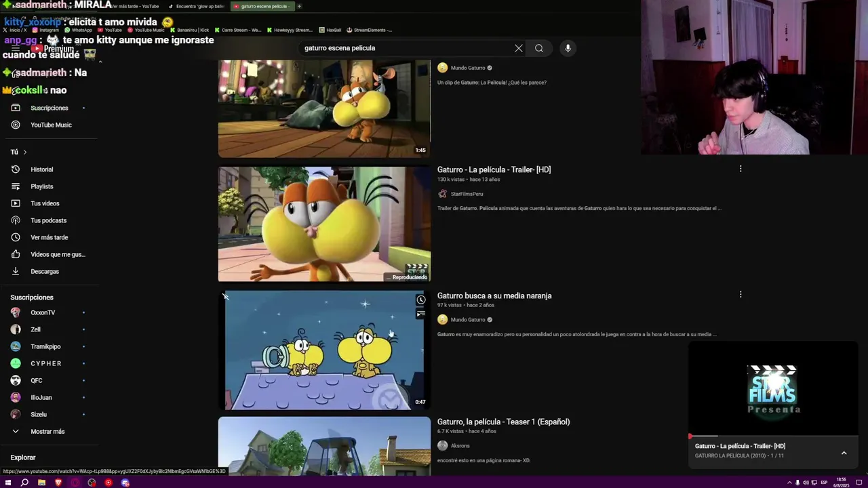Open the Ver más tarde sidebar entry

(x=49, y=237)
